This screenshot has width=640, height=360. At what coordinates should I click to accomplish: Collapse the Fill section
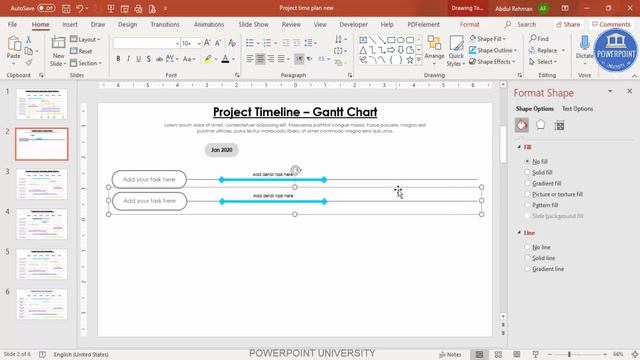point(519,147)
